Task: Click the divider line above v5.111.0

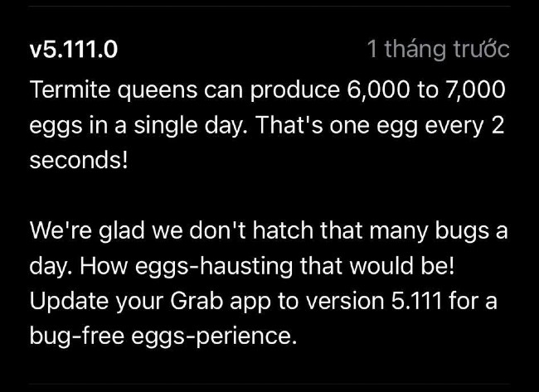Action: [269, 6]
